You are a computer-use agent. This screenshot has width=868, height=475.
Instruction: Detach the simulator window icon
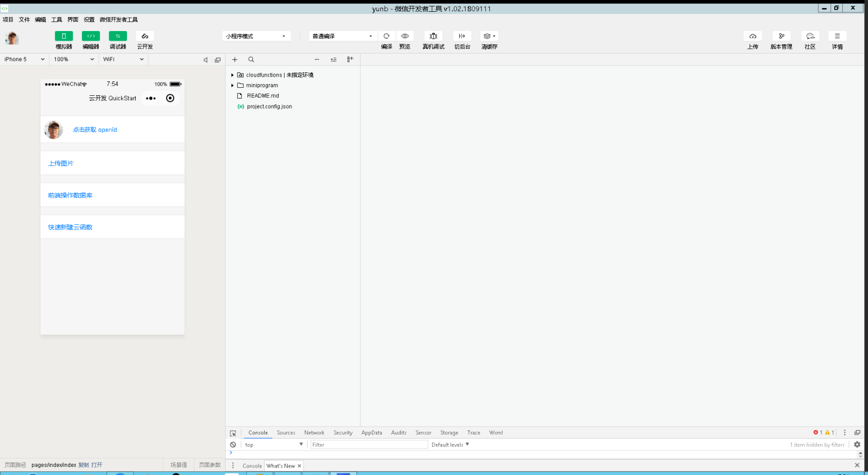[x=218, y=60]
